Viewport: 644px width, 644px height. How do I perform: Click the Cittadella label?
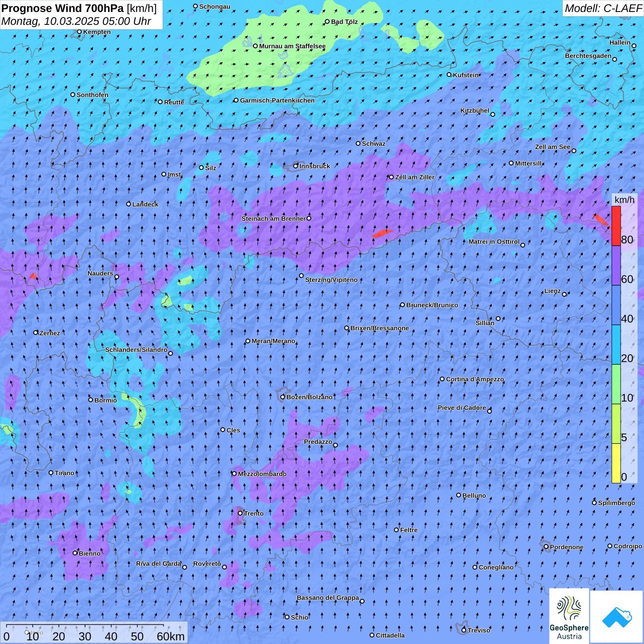pyautogui.click(x=390, y=635)
